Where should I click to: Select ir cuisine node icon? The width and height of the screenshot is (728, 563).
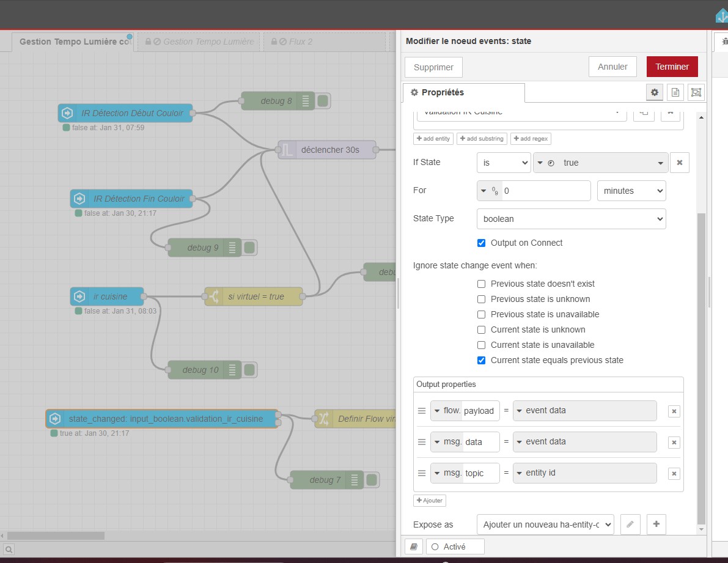(x=79, y=296)
